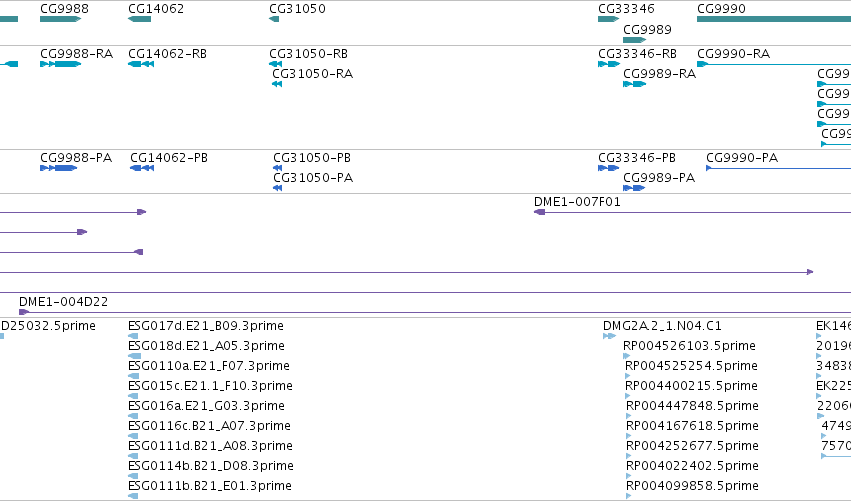Select EST RP004167618.5prime
Viewport: 851px width, 501px height.
pyautogui.click(x=693, y=426)
